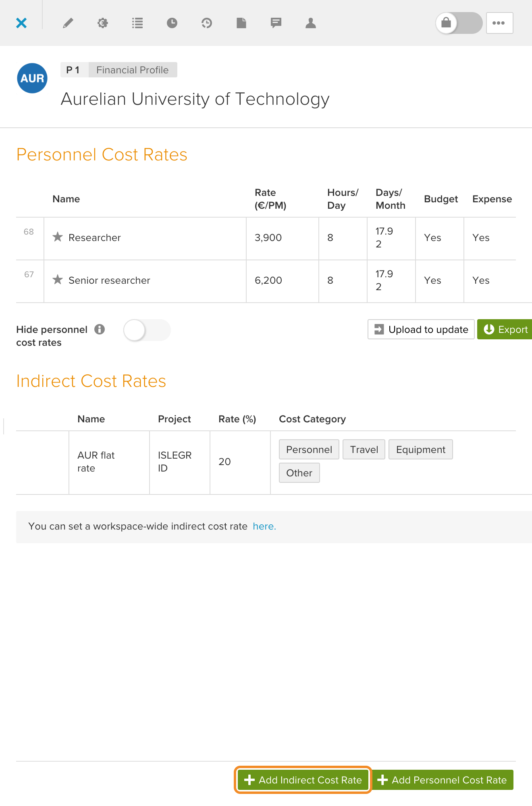532x806 pixels.
Task: Select the Financial Profile tab
Action: [133, 70]
